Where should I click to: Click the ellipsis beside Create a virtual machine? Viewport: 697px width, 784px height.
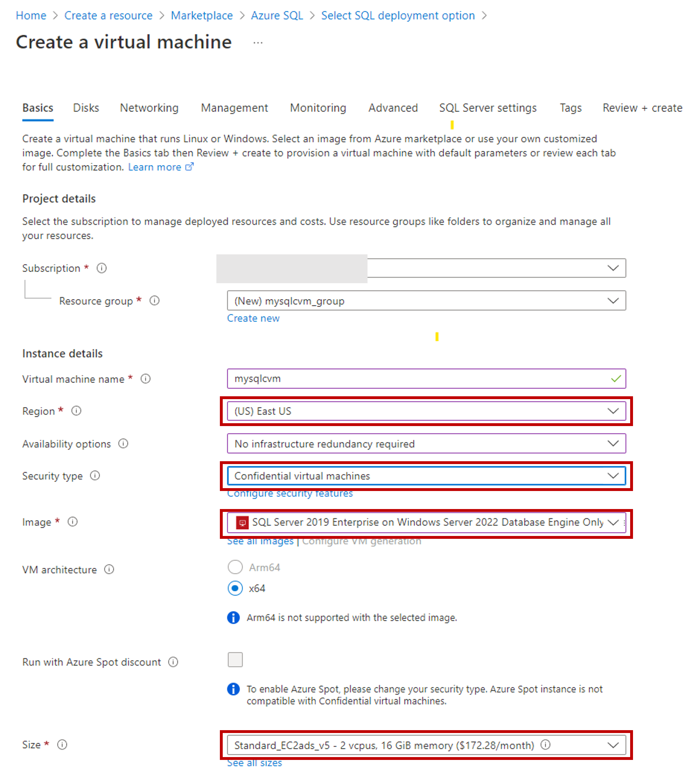[x=258, y=42]
